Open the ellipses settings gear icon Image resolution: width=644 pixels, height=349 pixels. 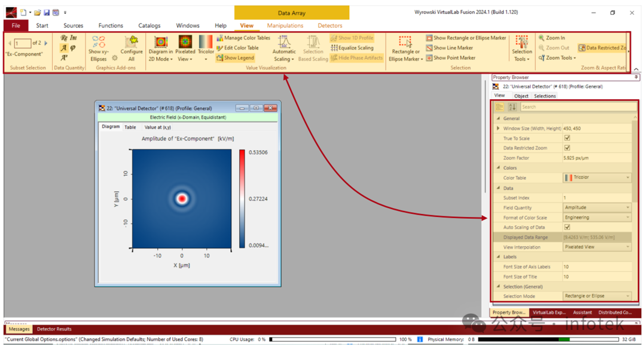(x=115, y=58)
